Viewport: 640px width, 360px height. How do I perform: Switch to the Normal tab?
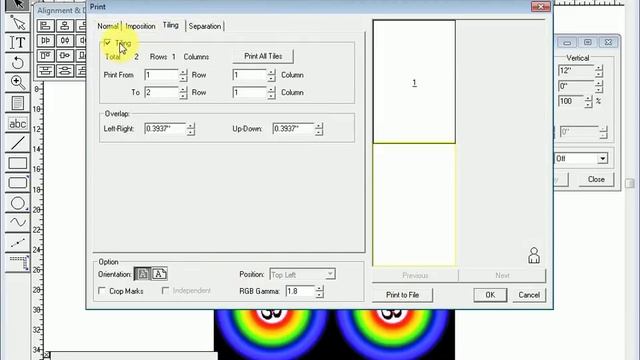tap(108, 26)
